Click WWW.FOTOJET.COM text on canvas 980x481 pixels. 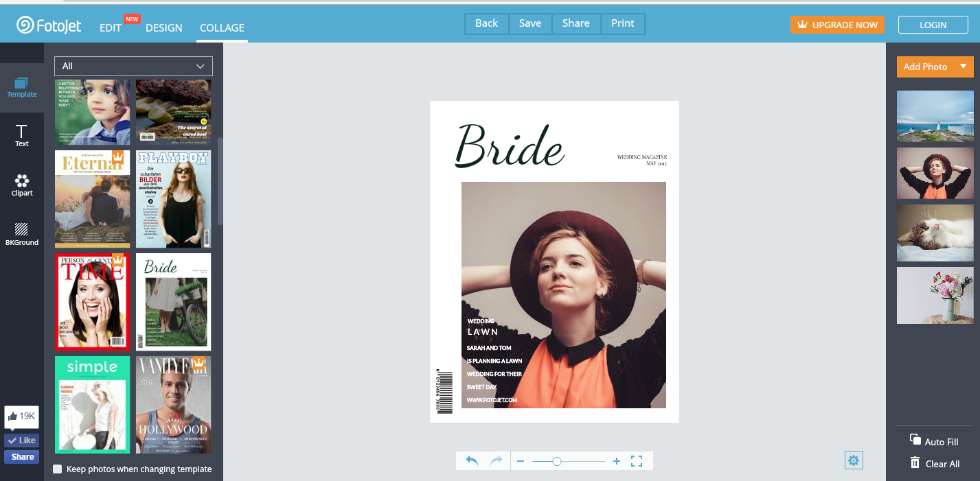click(492, 399)
